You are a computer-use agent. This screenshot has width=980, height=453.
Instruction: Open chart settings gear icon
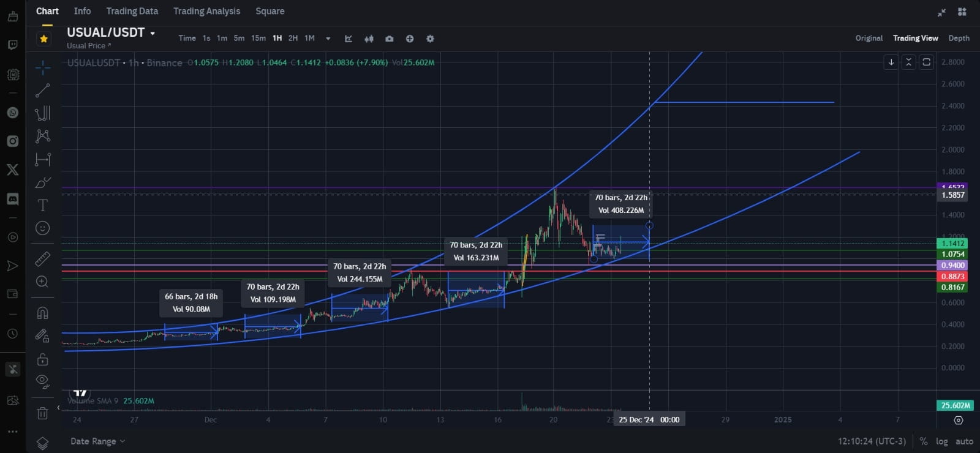click(430, 39)
